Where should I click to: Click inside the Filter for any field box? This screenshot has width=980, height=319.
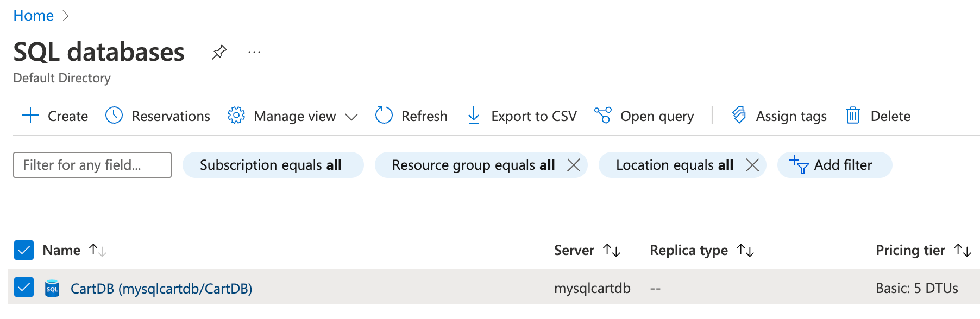tap(91, 165)
